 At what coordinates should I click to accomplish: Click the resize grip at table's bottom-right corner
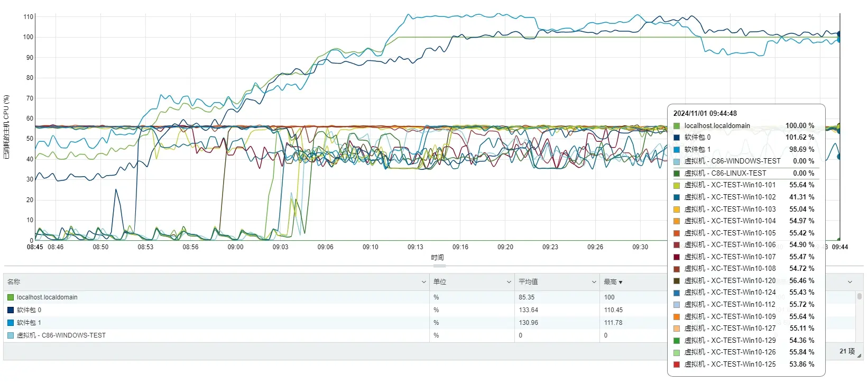[859, 356]
